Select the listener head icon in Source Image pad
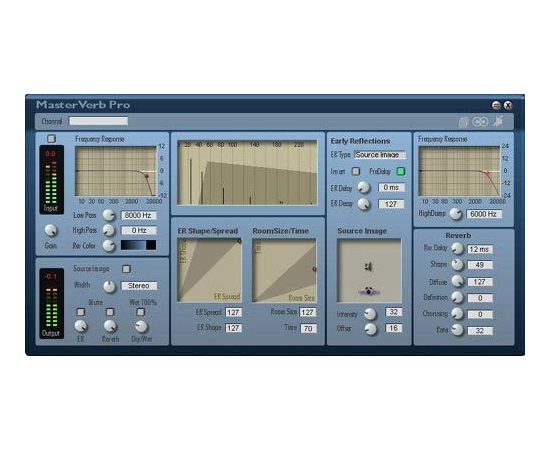Image resolution: width=550 pixels, height=450 pixels. (x=369, y=291)
